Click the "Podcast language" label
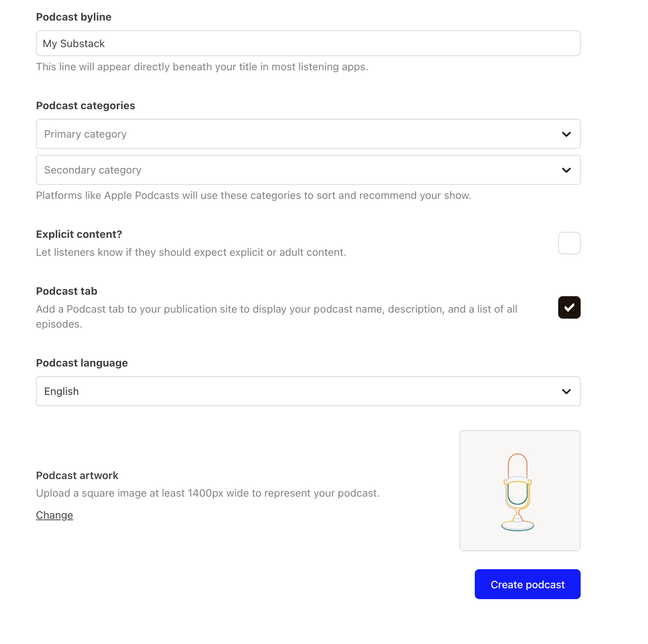 coord(82,363)
